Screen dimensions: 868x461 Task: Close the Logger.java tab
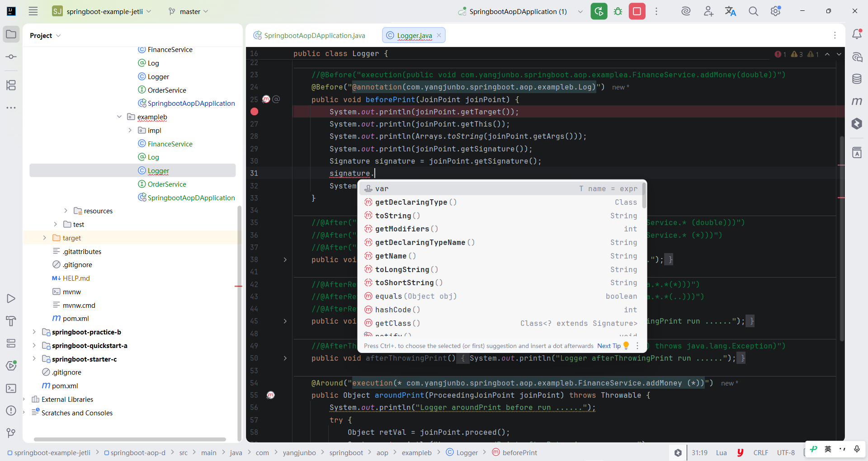click(439, 35)
